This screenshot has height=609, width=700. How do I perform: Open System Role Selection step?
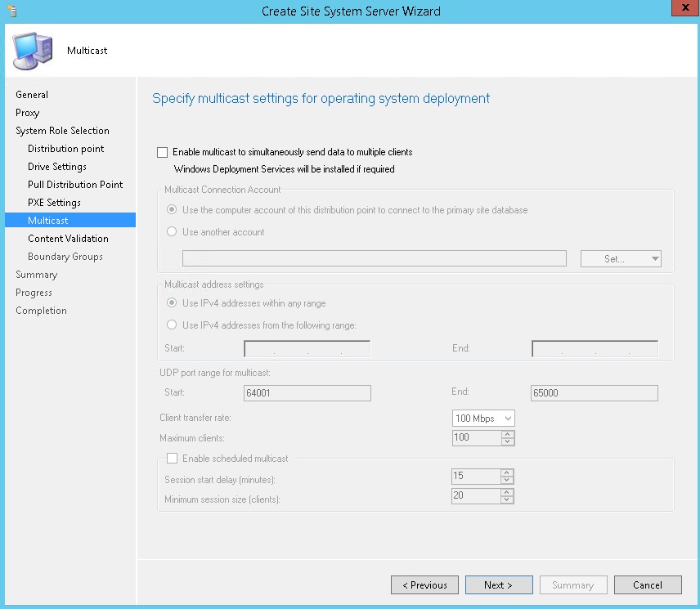[x=62, y=131]
